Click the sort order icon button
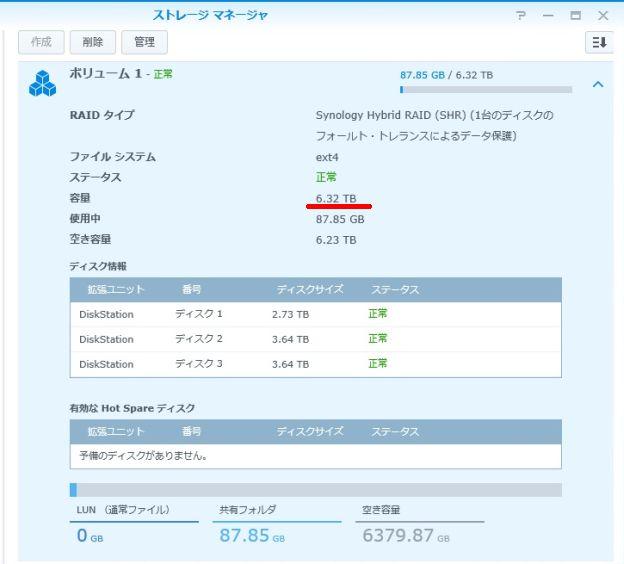This screenshot has height=564, width=624. (599, 42)
